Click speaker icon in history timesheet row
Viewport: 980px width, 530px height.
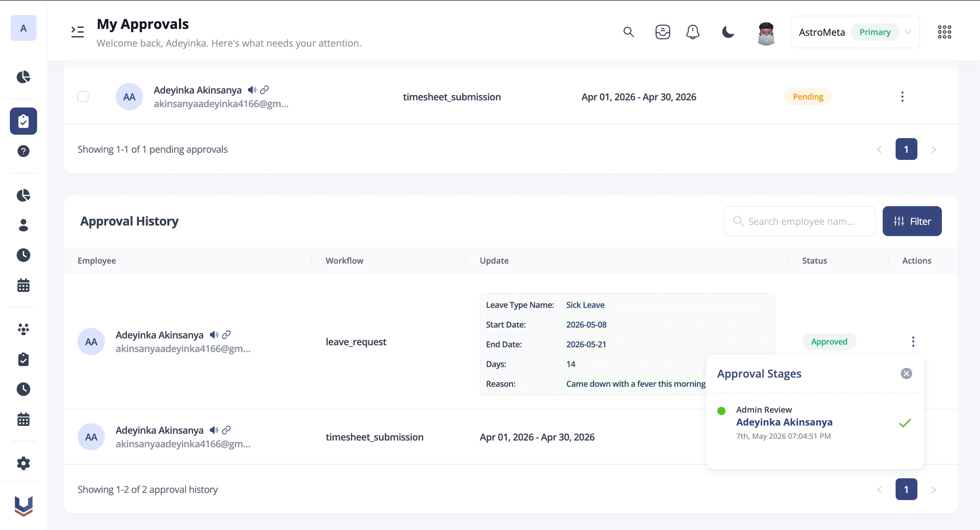point(214,430)
